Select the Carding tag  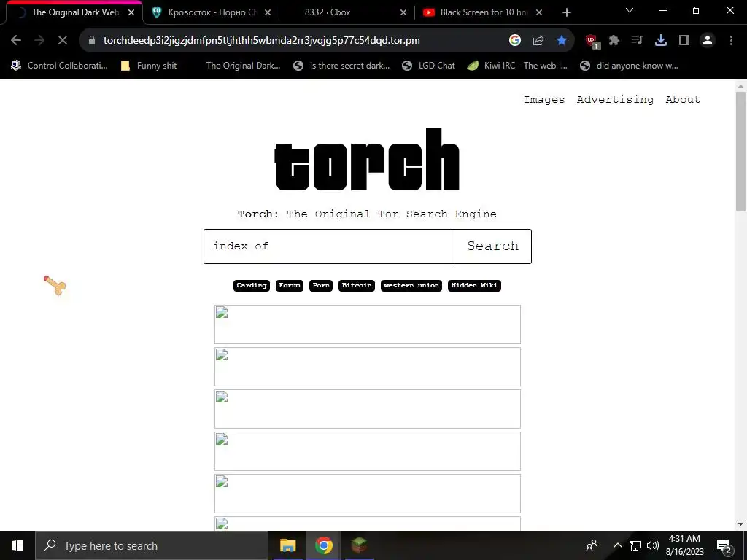(252, 285)
